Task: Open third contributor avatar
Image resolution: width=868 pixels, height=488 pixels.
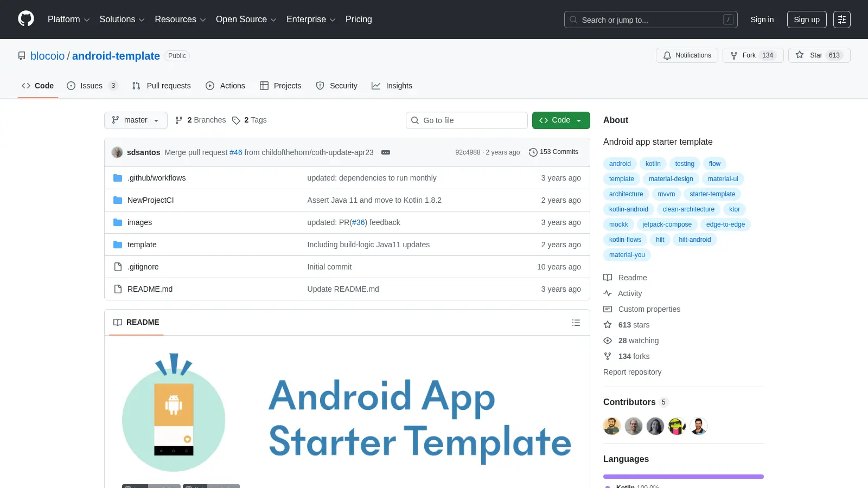Action: pos(655,426)
